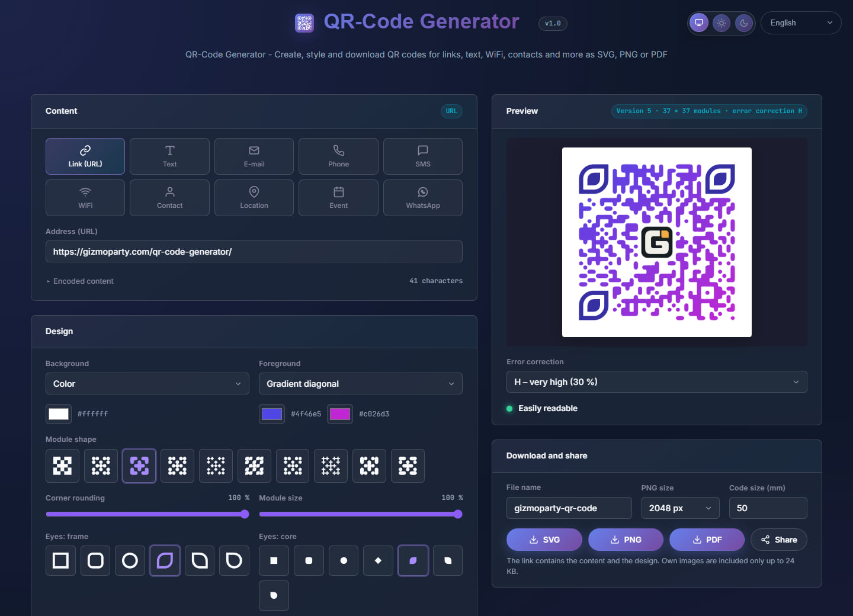Set eye core to diamond
Image resolution: width=853 pixels, height=616 pixels.
[x=378, y=560]
